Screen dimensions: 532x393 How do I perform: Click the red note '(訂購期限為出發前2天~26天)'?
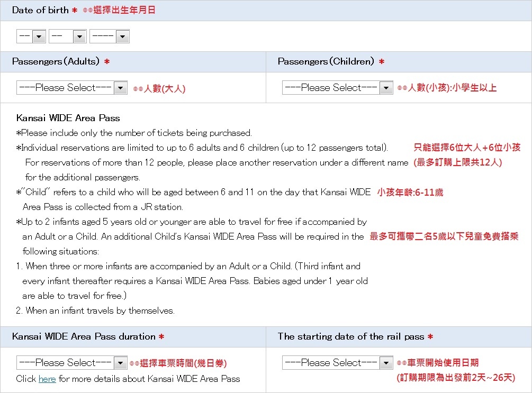click(456, 378)
